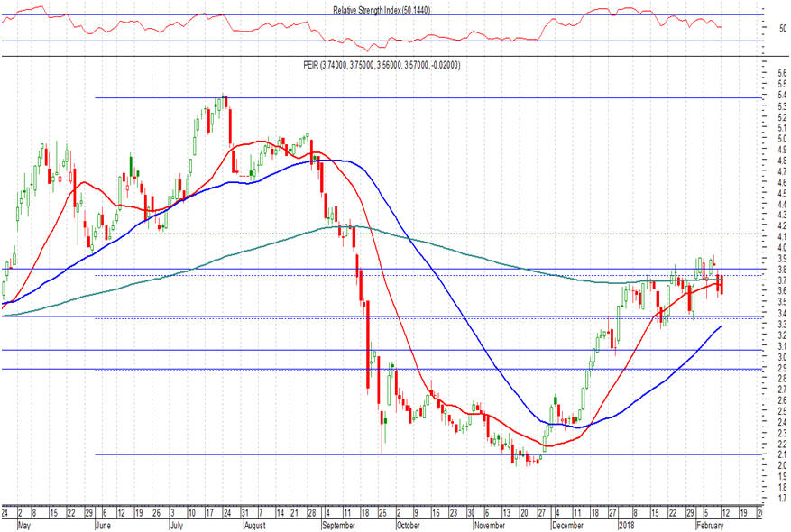Select the August month label
Screen dimensions: 791x532
pos(256,524)
